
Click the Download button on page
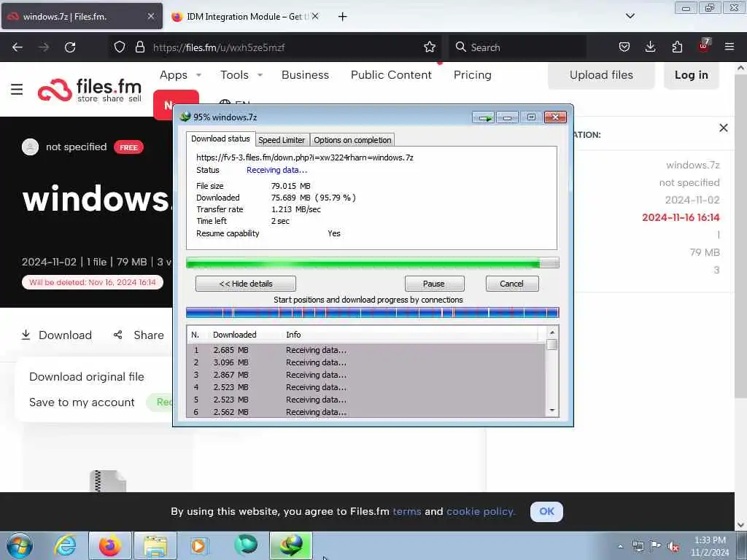pyautogui.click(x=57, y=335)
